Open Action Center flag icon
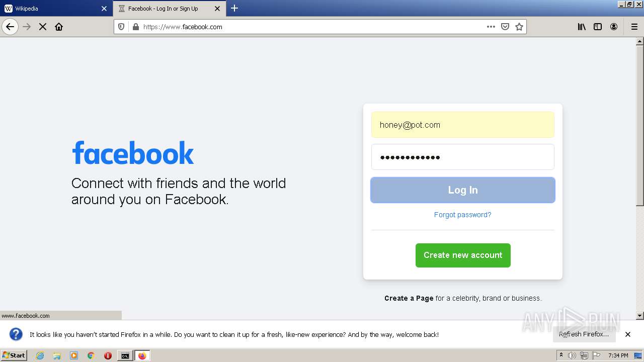Screen dimensions: 644x362 tap(596, 355)
